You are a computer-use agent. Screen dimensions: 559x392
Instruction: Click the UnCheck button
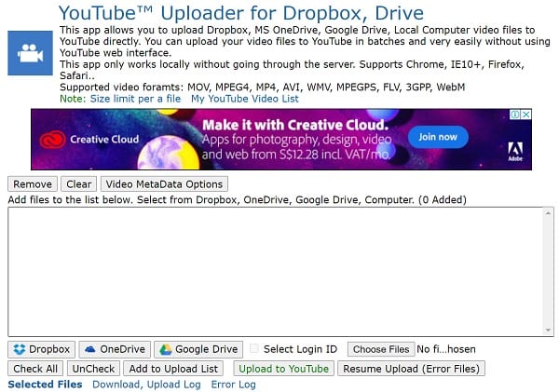pyautogui.click(x=93, y=369)
